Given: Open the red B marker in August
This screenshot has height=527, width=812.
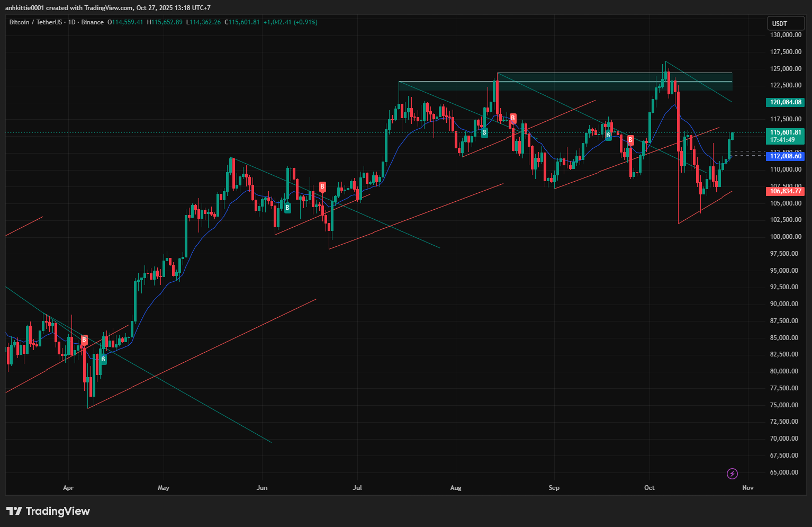Looking at the screenshot, I should click(513, 118).
